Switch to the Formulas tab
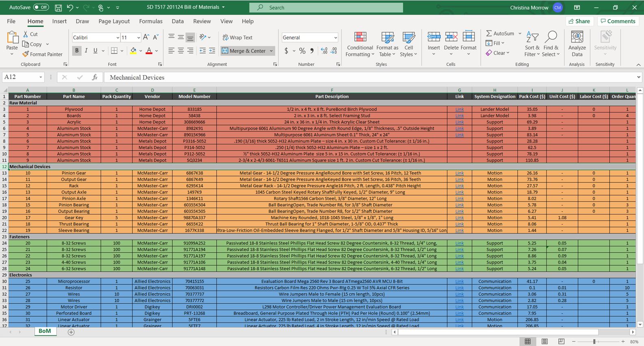 point(151,22)
